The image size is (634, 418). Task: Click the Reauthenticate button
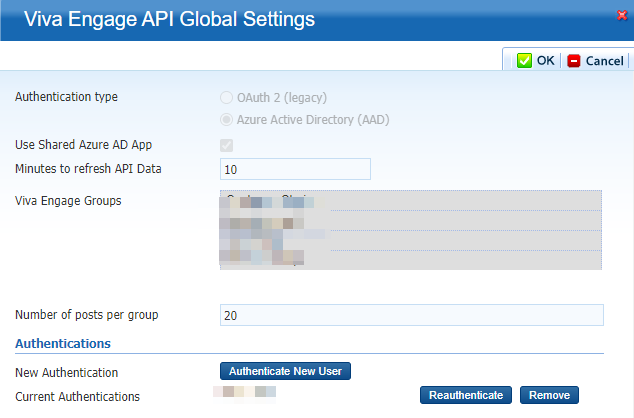click(466, 395)
